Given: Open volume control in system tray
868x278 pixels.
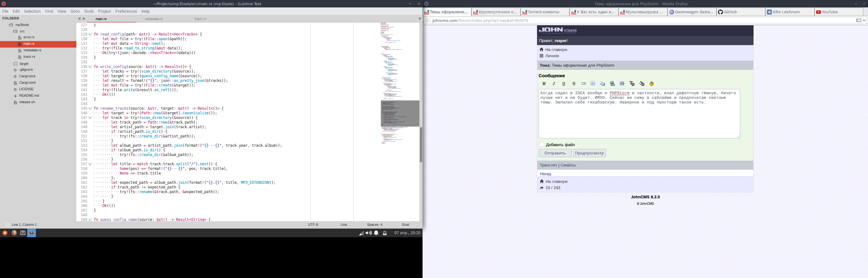Looking at the screenshot, I should pyautogui.click(x=369, y=233).
